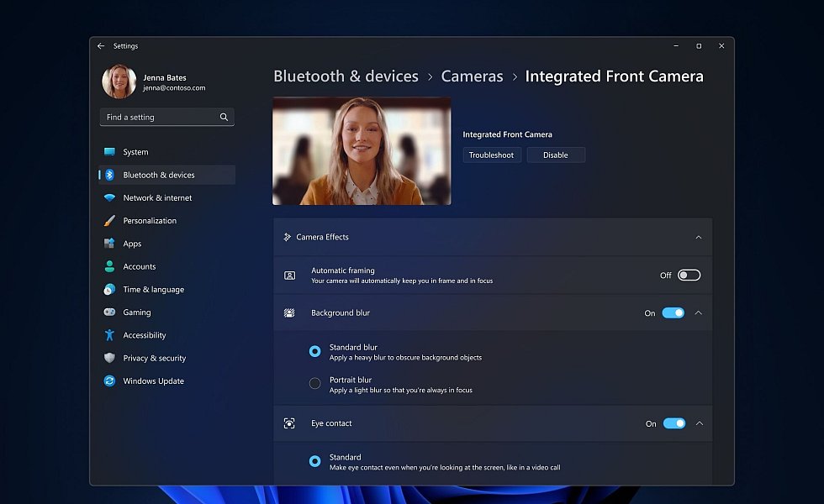Go back to Bluetooth & devices breadcrumb
The width and height of the screenshot is (824, 504).
coord(346,76)
